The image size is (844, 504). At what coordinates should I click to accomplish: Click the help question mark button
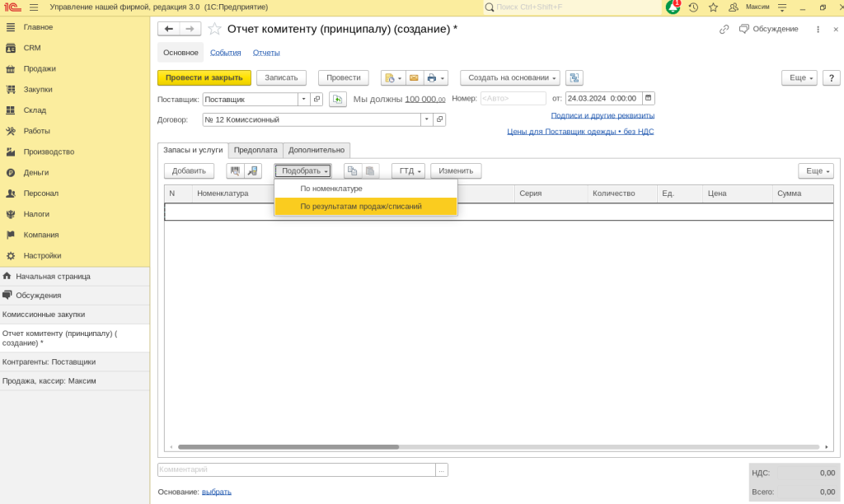[832, 78]
